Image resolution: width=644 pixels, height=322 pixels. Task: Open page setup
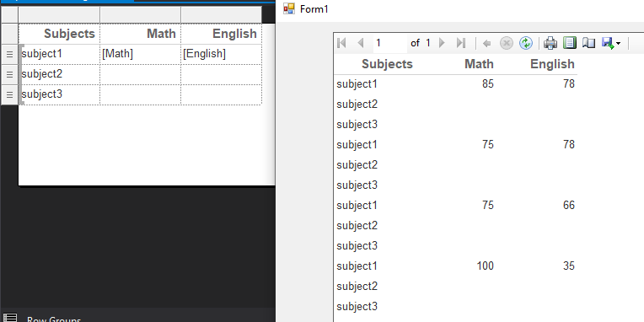tap(589, 43)
